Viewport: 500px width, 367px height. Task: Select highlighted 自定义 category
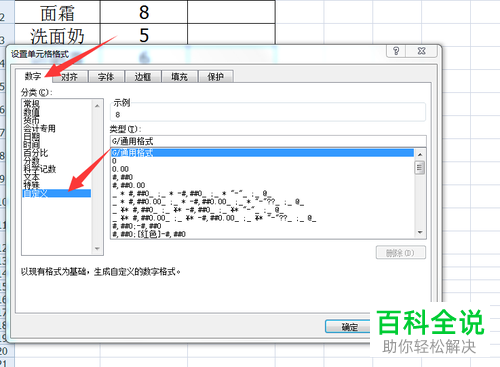coord(57,193)
